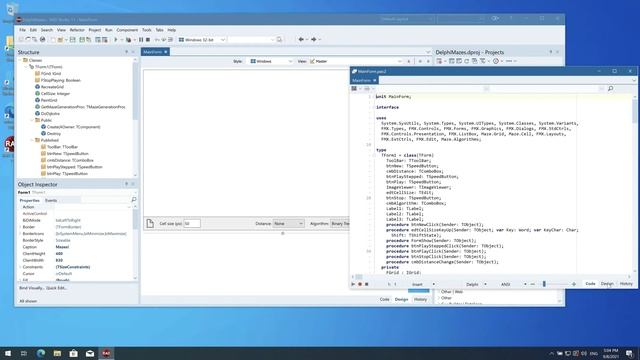Open the Component menu
This screenshot has height=360, width=640.
coord(127,30)
